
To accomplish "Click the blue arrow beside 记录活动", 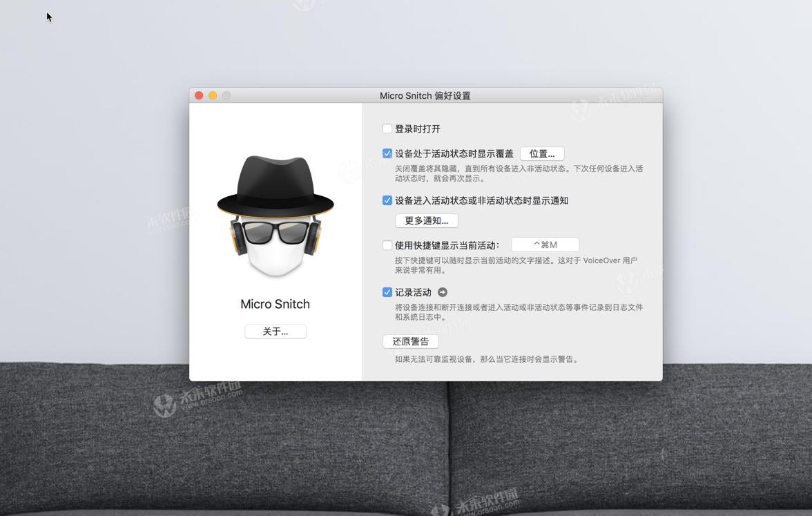I will (x=443, y=292).
